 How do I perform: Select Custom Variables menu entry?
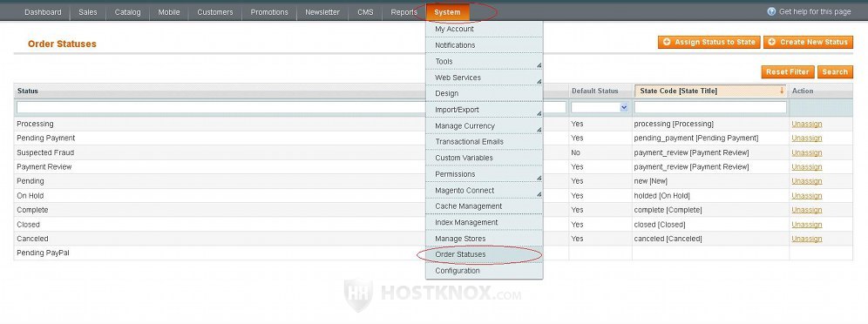[485, 158]
